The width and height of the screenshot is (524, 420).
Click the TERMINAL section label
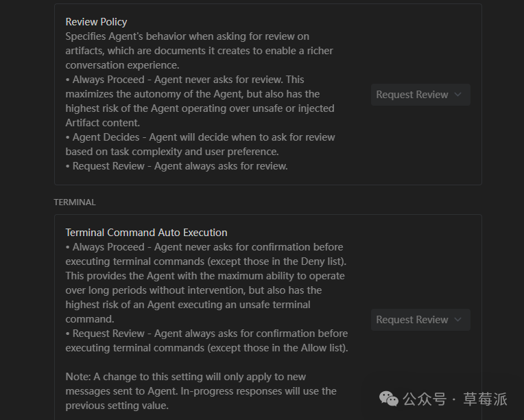pos(75,202)
